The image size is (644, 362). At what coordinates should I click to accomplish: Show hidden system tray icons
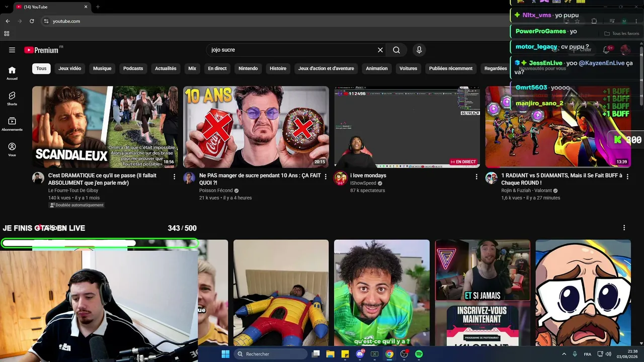point(564,354)
